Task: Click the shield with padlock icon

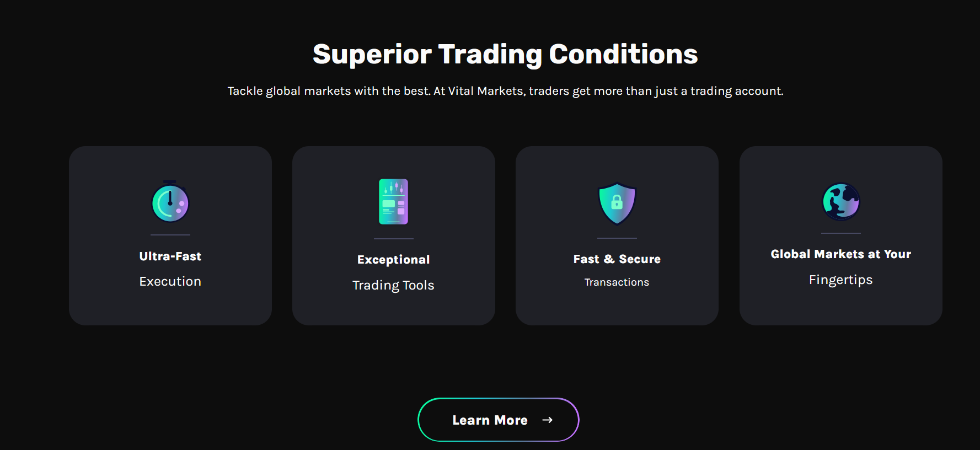Action: coord(617,203)
